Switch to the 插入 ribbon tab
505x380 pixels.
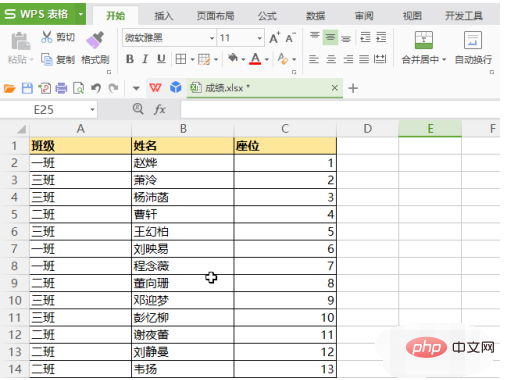pos(163,16)
